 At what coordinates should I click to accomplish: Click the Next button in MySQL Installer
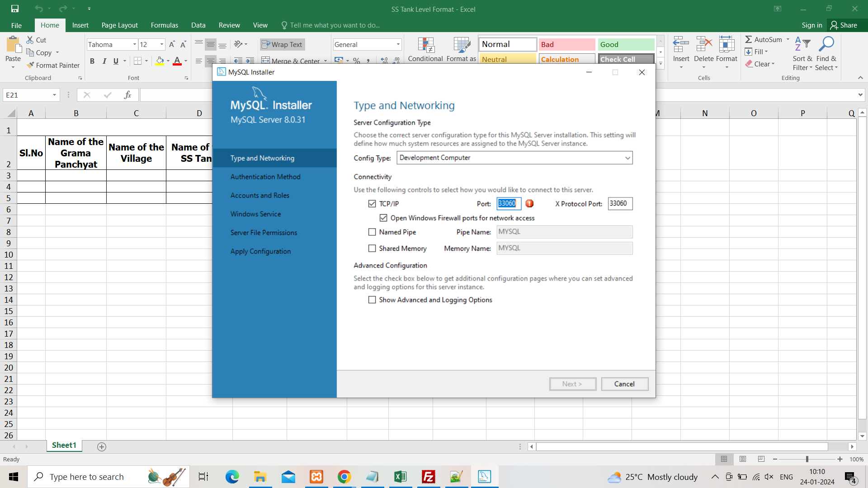click(x=572, y=384)
